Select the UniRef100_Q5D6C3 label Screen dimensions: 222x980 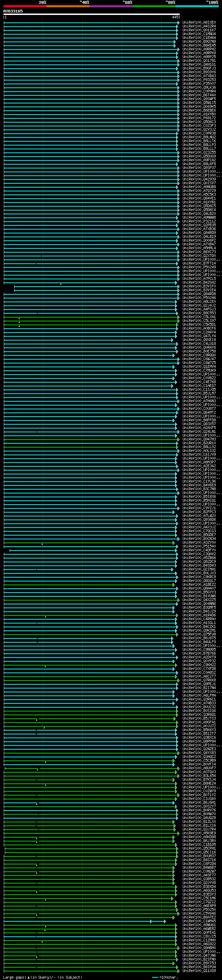tap(199, 122)
